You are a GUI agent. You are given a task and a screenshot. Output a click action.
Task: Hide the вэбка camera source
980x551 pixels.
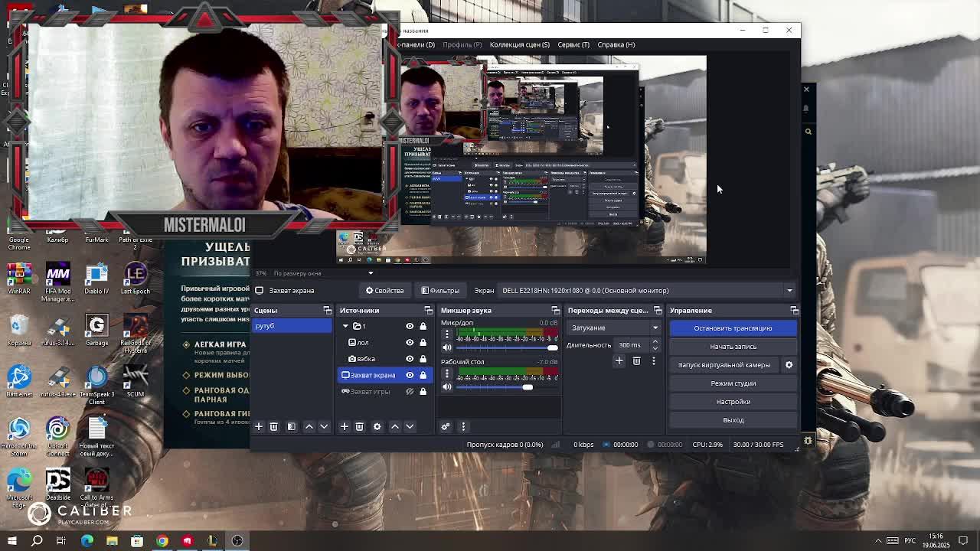410,359
